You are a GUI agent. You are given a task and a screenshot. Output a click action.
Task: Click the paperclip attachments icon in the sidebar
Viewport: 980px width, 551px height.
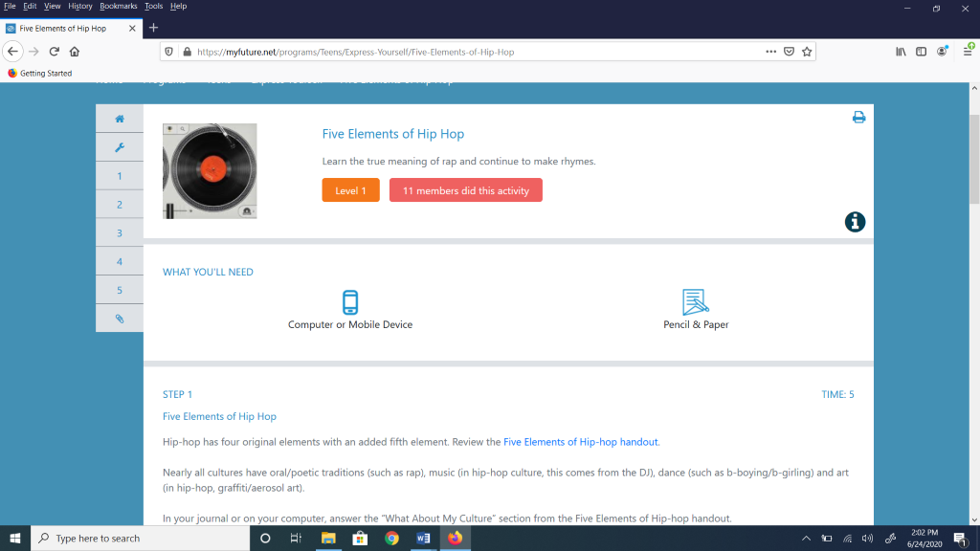120,319
